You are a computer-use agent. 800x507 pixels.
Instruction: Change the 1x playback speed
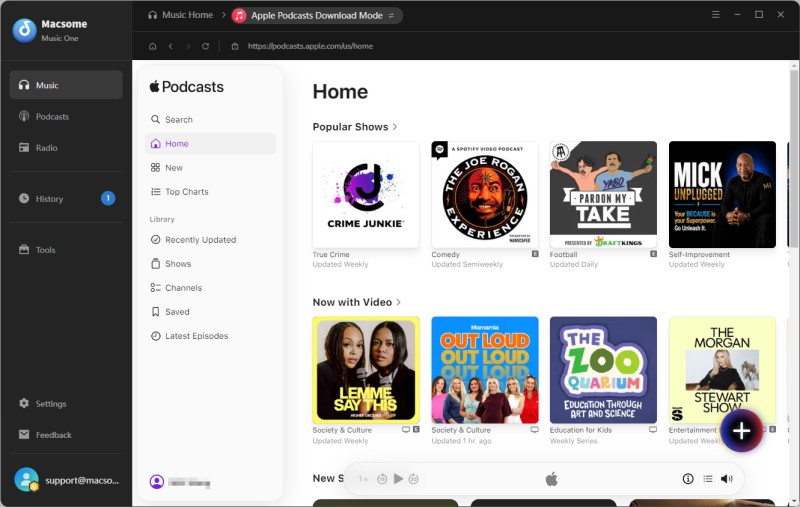click(x=363, y=478)
